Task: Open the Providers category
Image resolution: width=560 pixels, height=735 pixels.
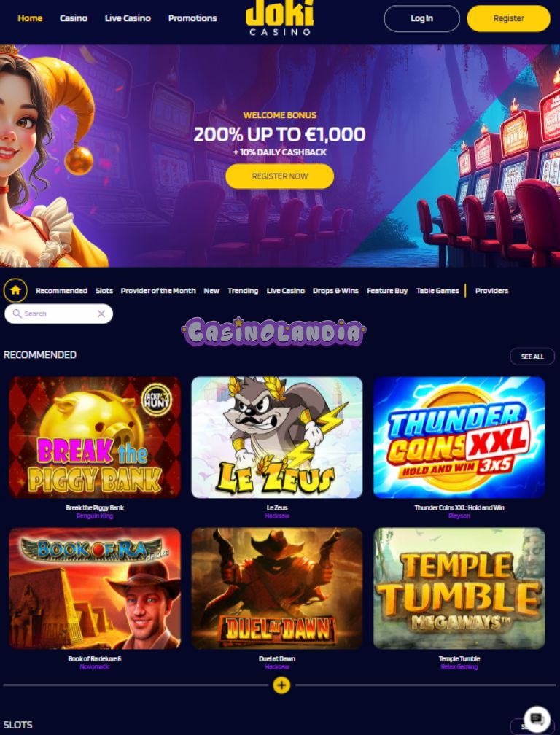Action: pyautogui.click(x=491, y=291)
